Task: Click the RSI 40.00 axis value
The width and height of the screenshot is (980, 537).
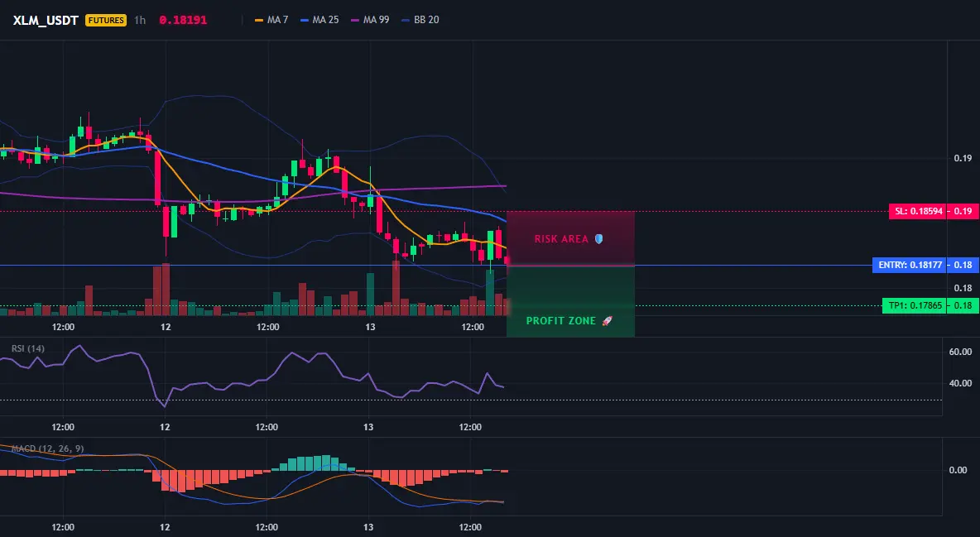Action: point(961,383)
